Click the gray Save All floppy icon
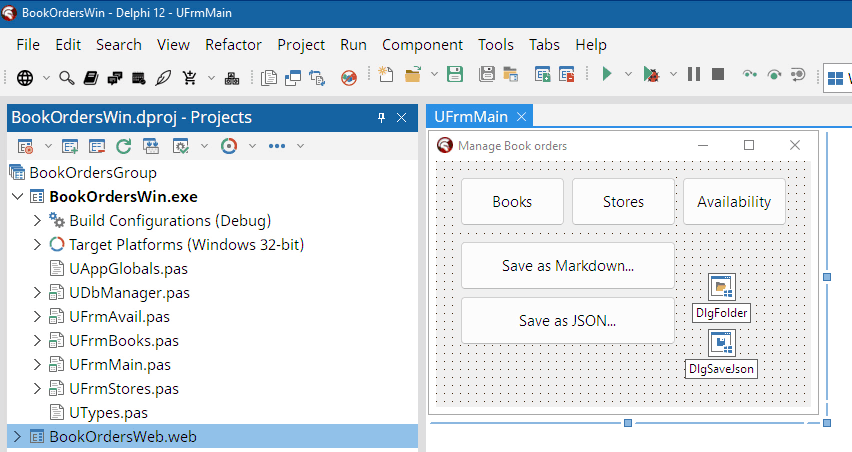 [x=487, y=74]
